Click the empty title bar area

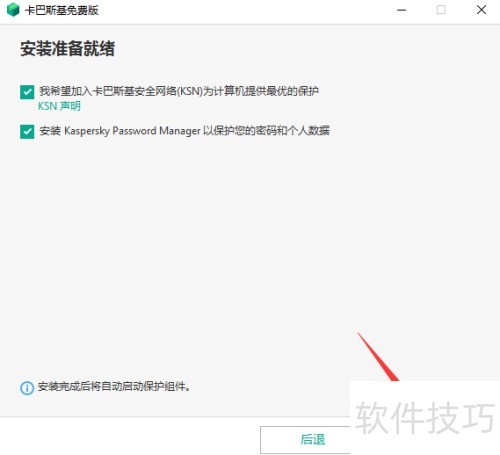pyautogui.click(x=247, y=10)
